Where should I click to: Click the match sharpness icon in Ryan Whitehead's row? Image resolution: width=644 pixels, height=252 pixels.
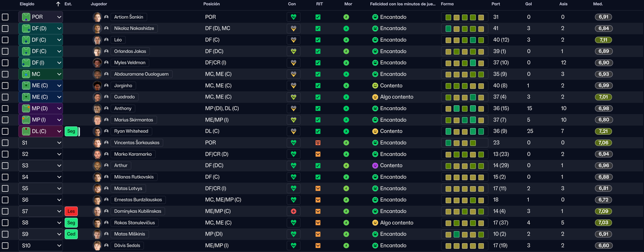pos(318,131)
